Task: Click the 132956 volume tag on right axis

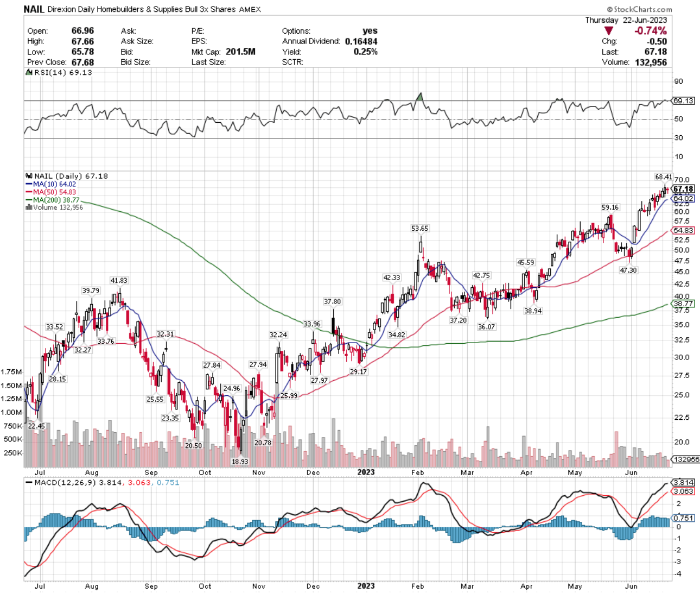Action: tap(686, 459)
